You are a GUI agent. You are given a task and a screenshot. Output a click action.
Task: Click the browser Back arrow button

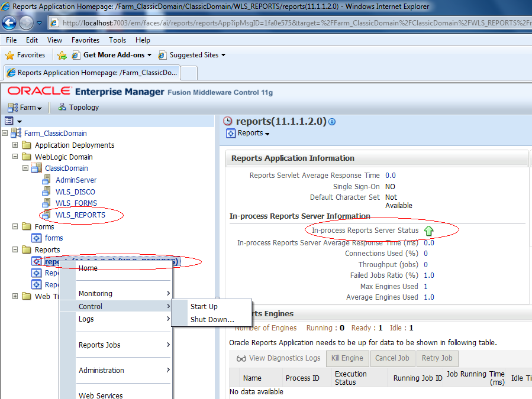click(9, 23)
